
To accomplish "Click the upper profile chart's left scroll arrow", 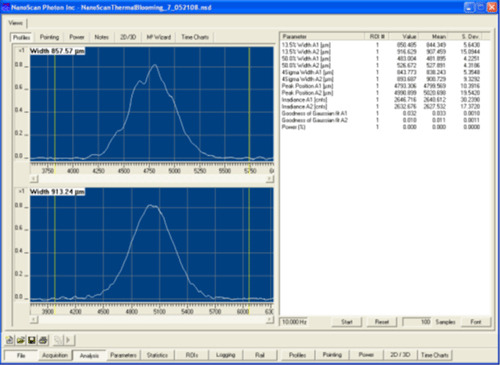I will [34, 179].
